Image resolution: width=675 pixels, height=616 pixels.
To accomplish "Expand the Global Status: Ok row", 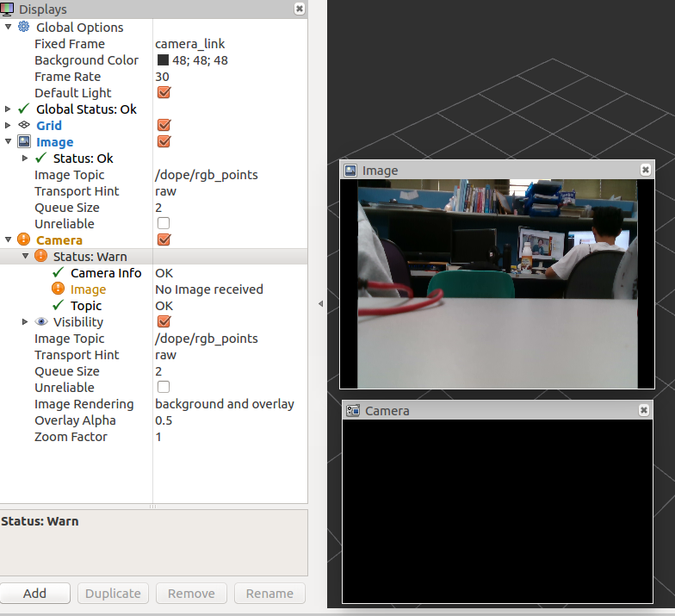I will click(7, 109).
